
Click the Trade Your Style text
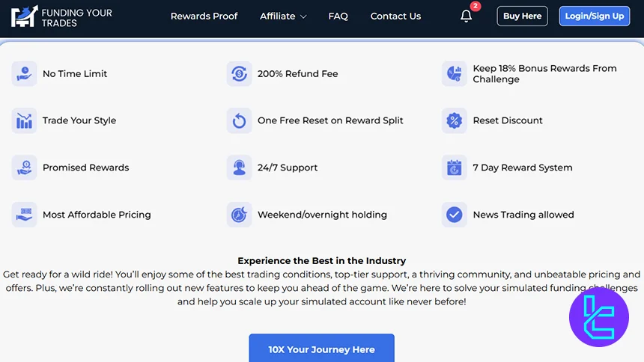(79, 120)
